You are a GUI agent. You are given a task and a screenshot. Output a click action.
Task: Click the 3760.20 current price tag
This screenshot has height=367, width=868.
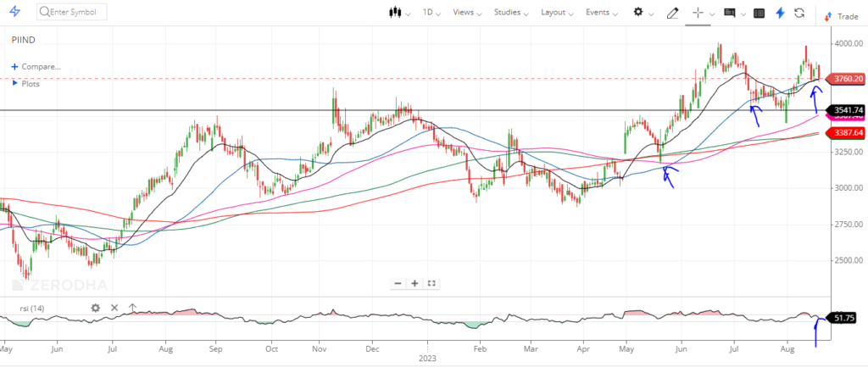point(847,79)
